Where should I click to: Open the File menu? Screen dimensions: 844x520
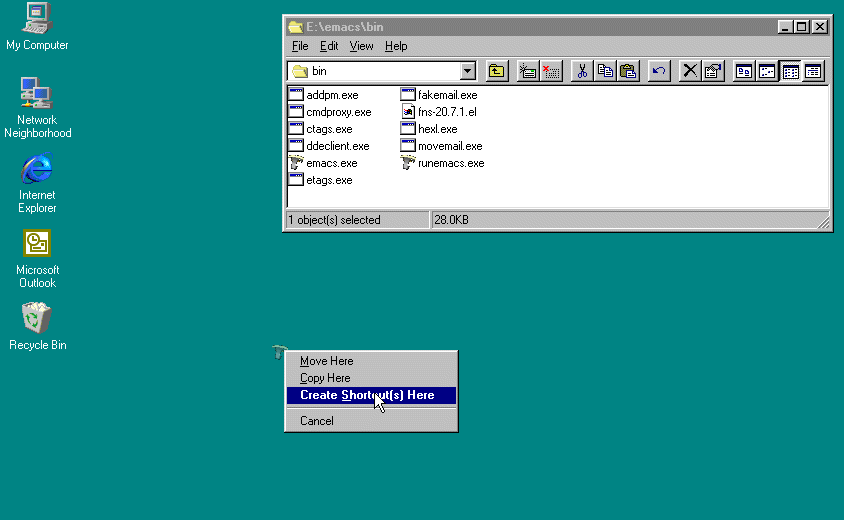[x=300, y=46]
